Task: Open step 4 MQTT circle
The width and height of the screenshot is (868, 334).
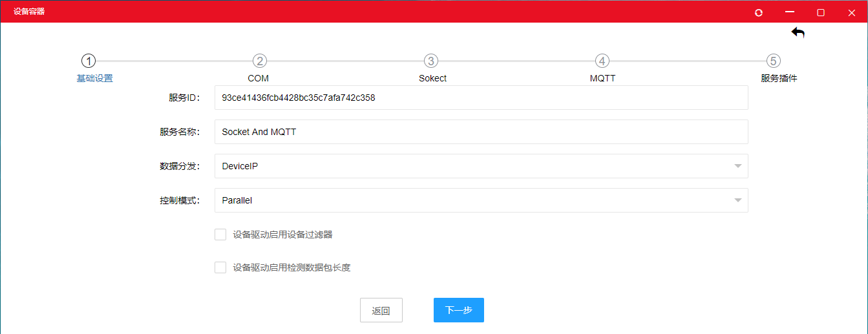Action: pyautogui.click(x=602, y=61)
